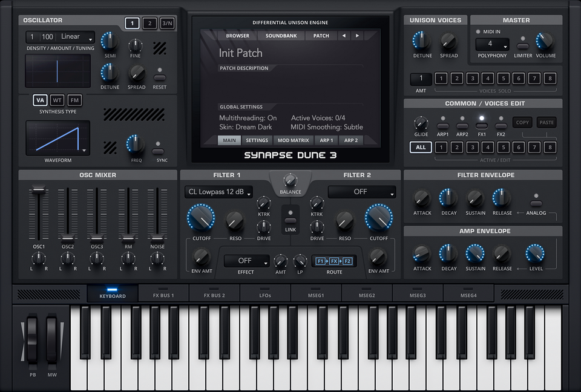Click the effect LP knob
The image size is (581, 392).
[x=300, y=261]
